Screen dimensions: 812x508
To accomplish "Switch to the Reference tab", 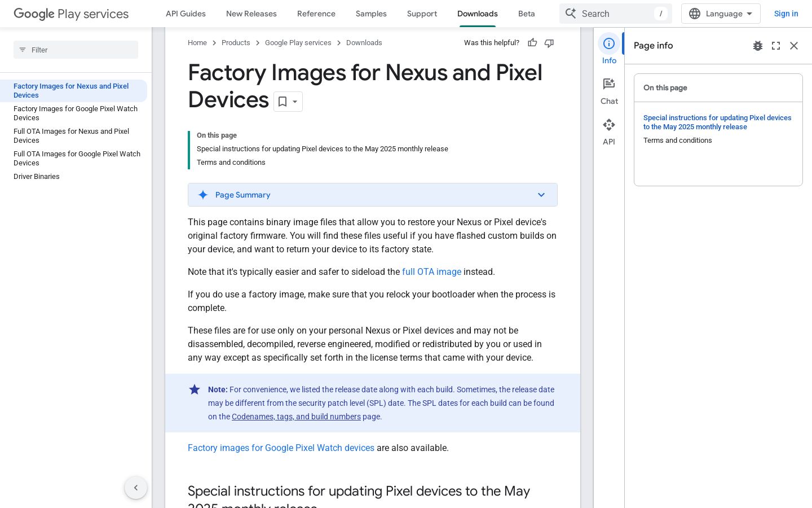I will point(316,14).
